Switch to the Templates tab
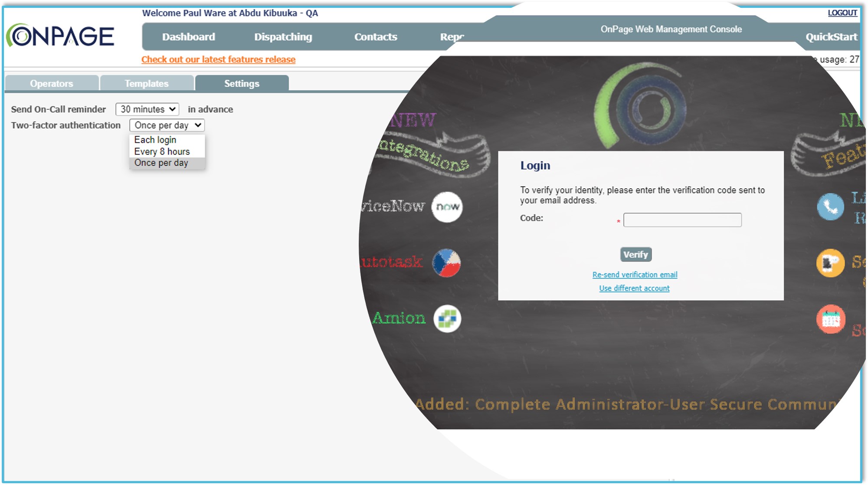 tap(145, 83)
